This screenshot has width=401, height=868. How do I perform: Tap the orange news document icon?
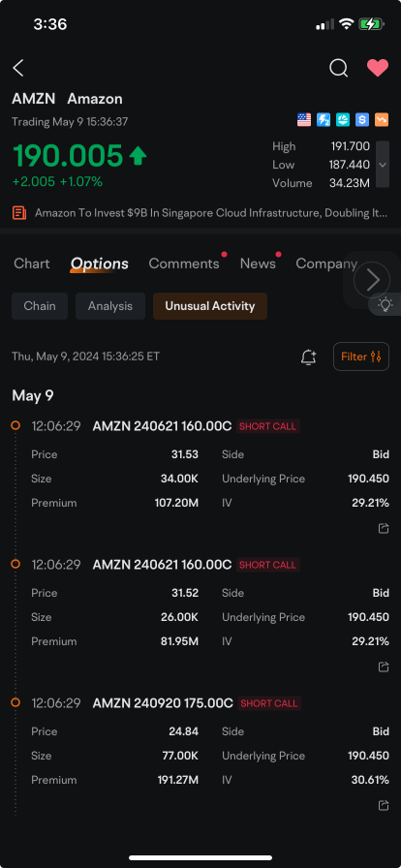[19, 212]
